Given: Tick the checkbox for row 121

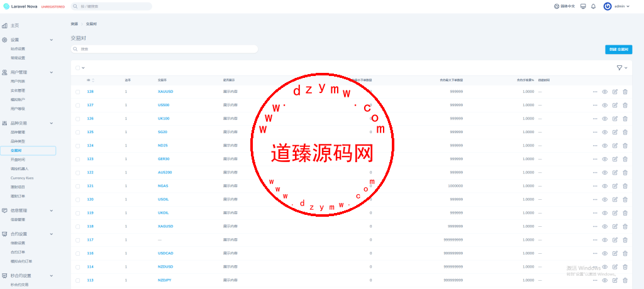Looking at the screenshot, I should (x=77, y=186).
